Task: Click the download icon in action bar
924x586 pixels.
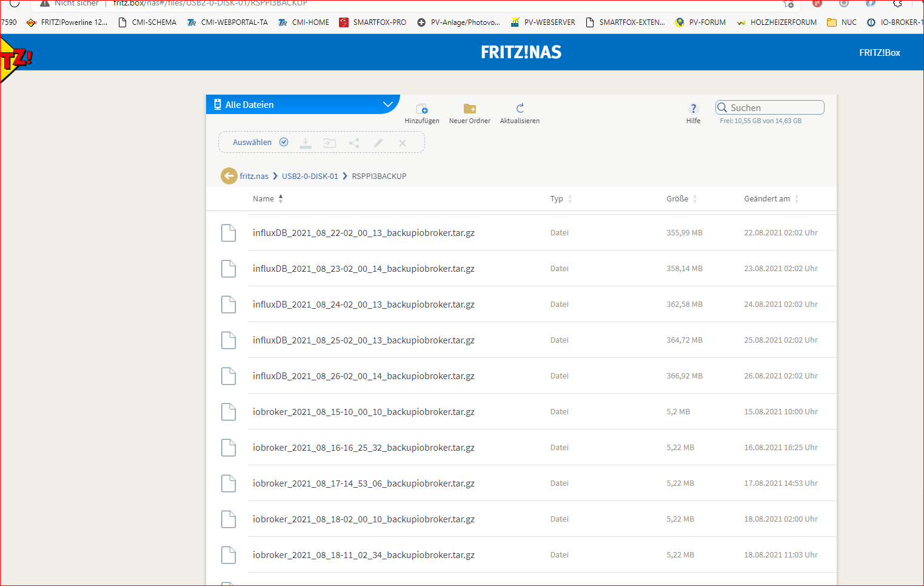Action: (306, 143)
